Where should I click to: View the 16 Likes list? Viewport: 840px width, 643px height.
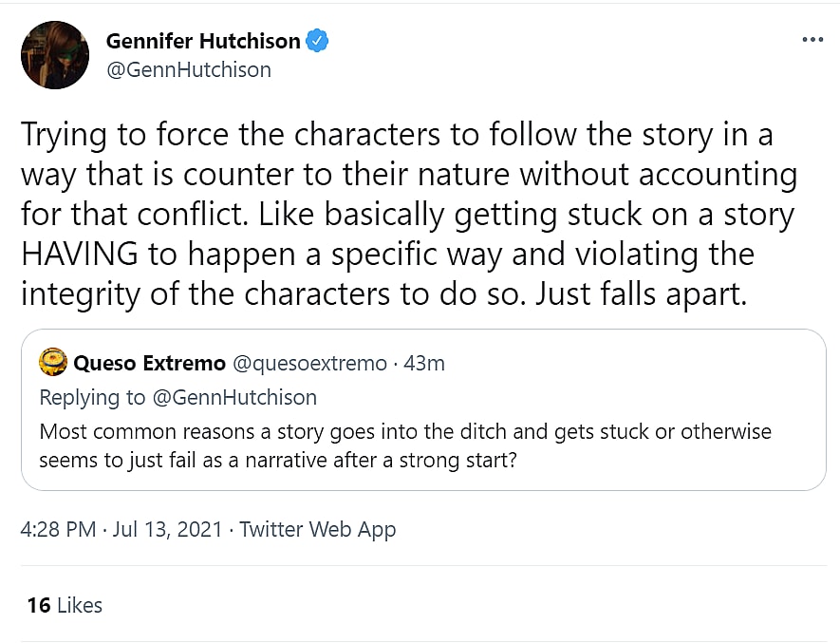coord(65,605)
